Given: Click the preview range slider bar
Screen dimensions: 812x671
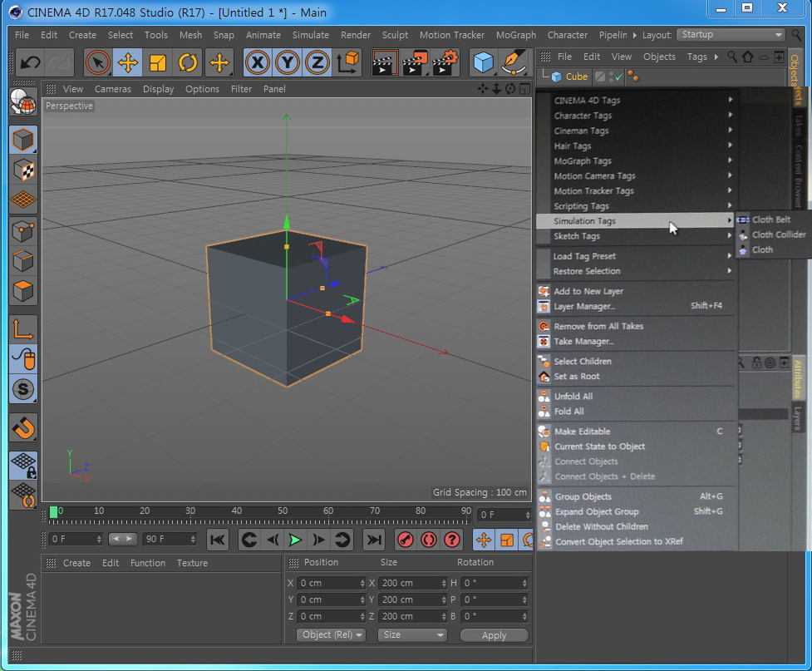Looking at the screenshot, I should tap(123, 539).
